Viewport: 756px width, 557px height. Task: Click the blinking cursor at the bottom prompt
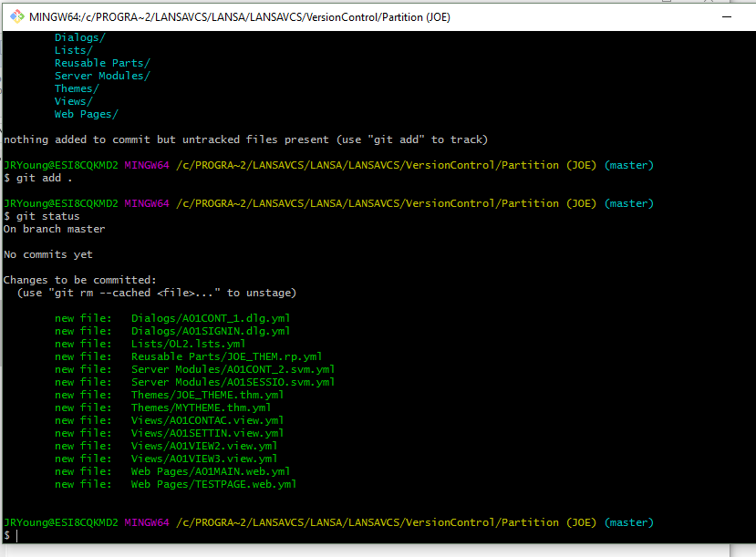(x=16, y=535)
